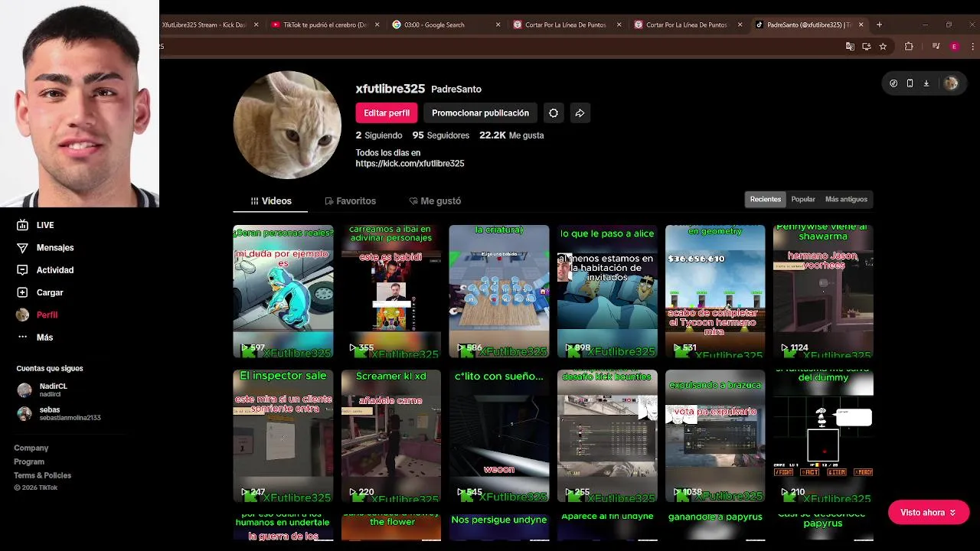Image resolution: width=980 pixels, height=551 pixels.
Task: Open the la criatura video with 586 views
Action: click(x=499, y=292)
